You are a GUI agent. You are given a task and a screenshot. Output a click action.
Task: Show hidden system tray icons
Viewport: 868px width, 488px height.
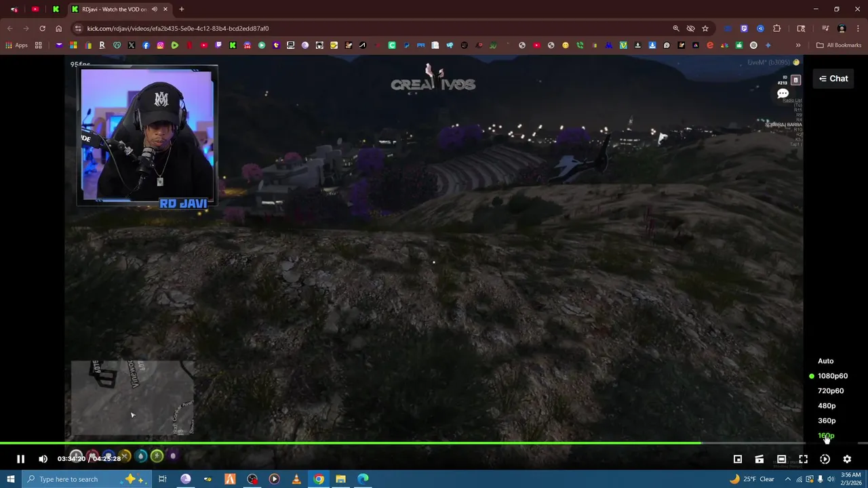787,479
